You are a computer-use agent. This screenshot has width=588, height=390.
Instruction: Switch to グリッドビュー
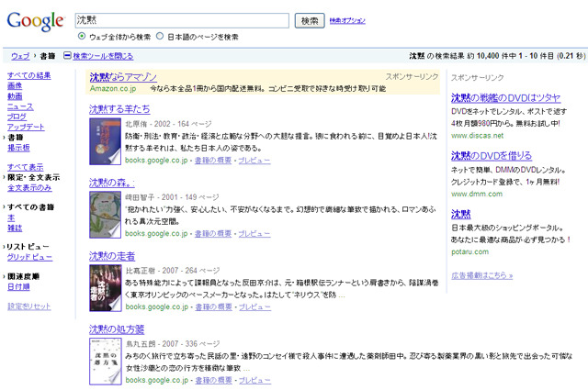pos(29,257)
